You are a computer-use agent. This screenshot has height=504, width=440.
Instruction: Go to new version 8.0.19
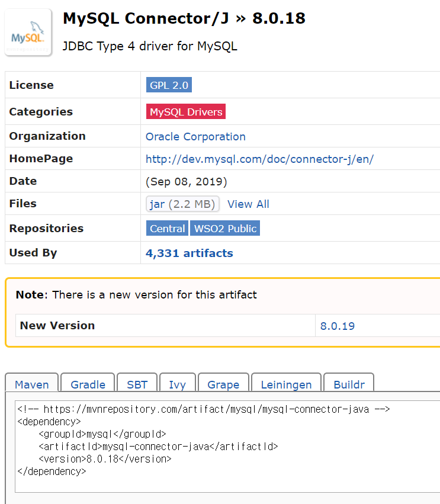pos(338,326)
